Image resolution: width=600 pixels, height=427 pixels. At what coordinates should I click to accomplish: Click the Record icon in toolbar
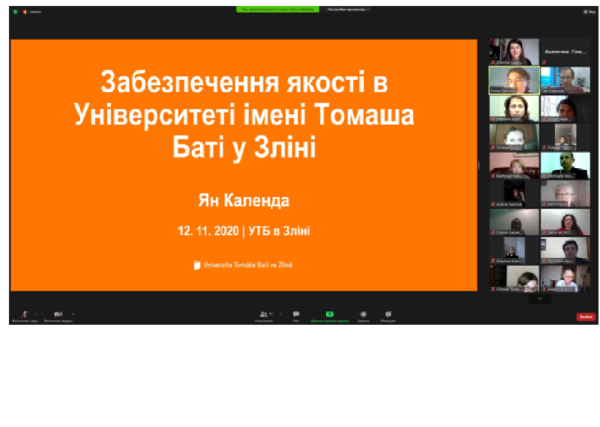[363, 314]
